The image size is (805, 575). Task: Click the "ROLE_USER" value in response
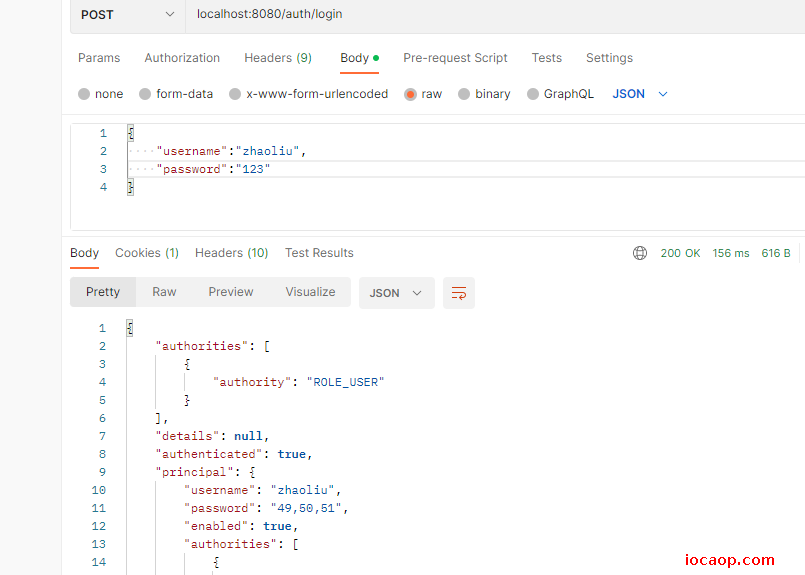coord(346,382)
